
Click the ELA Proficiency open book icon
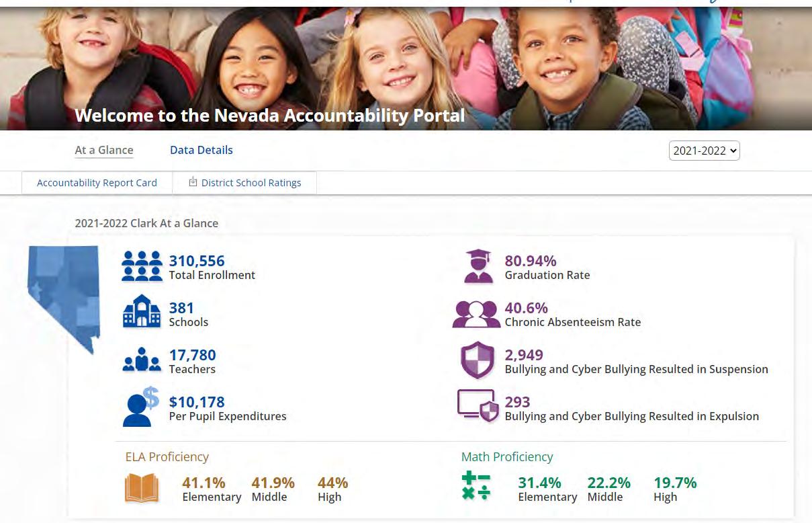point(142,488)
